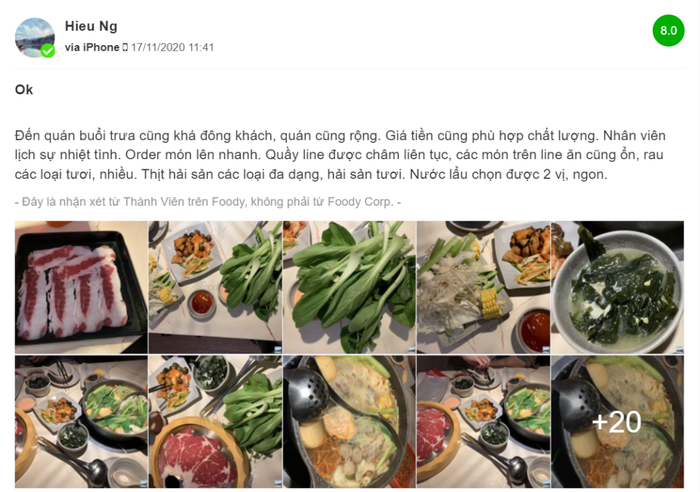
Task: Open the sliced raw meat tray photo
Action: pyautogui.click(x=81, y=288)
